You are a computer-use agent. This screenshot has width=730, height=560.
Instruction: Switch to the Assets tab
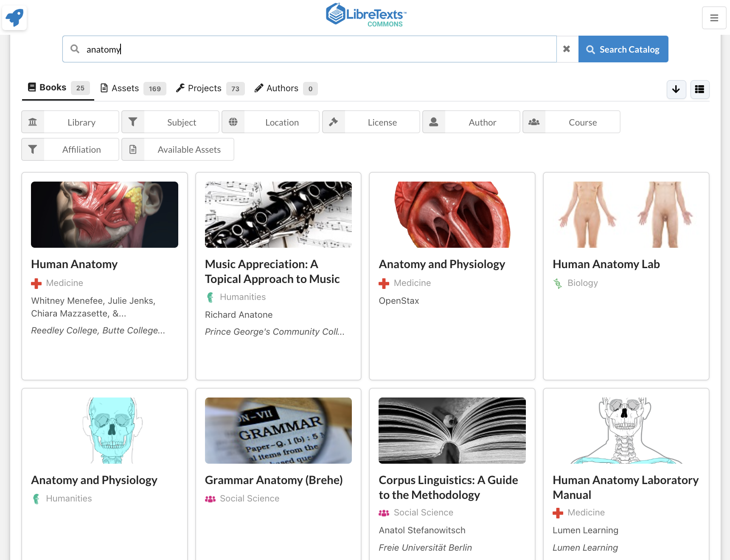[x=133, y=88]
